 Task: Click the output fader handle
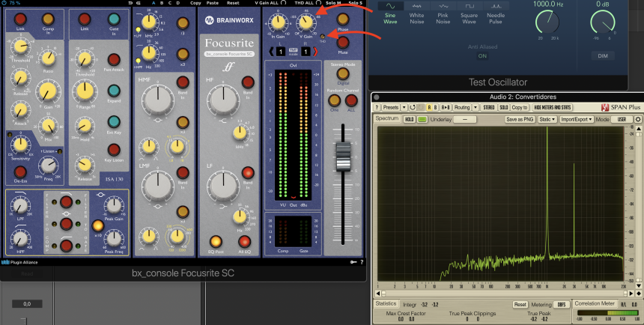coord(344,157)
